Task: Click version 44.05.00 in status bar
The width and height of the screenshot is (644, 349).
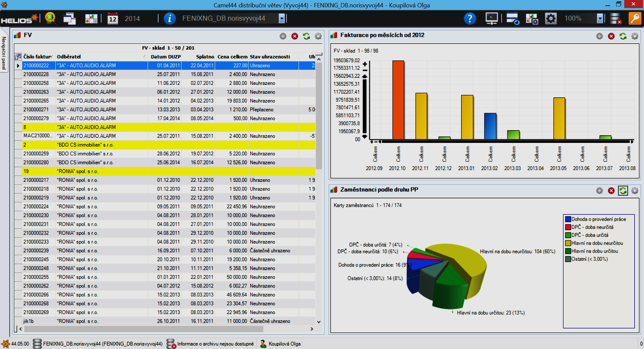Action: pyautogui.click(x=15, y=344)
